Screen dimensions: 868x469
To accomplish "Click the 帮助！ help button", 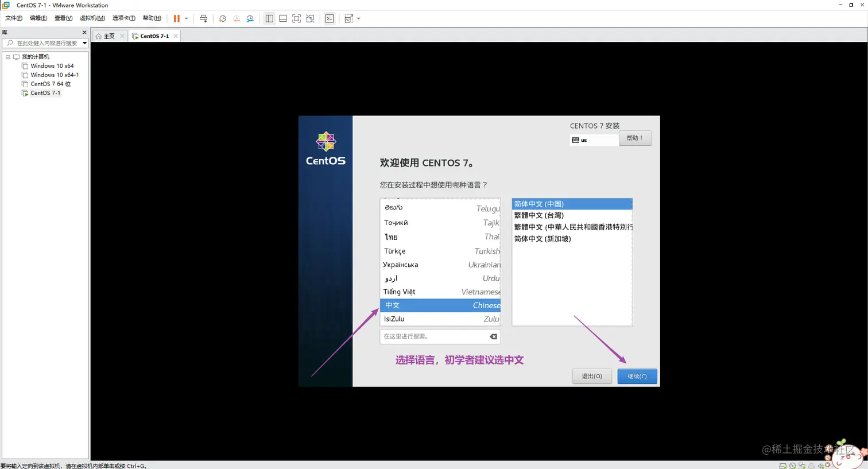I will 635,138.
